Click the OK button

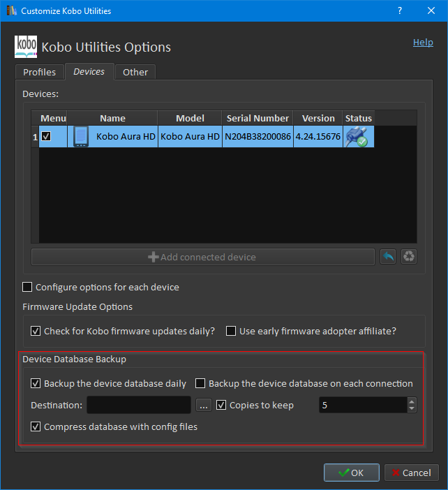(x=352, y=473)
